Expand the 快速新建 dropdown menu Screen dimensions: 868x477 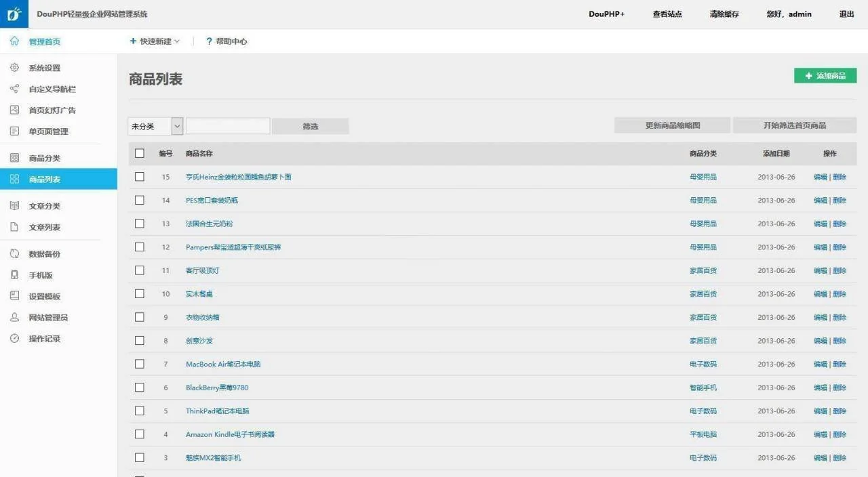(x=155, y=41)
